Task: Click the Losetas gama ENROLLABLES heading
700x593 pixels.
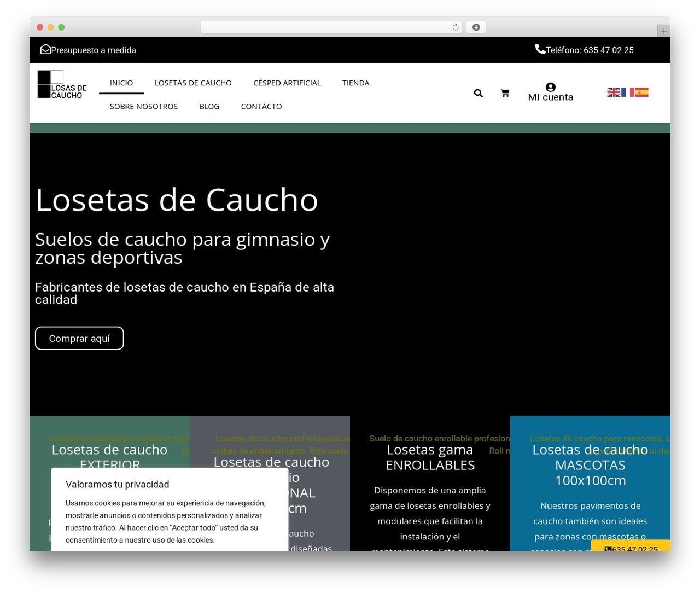Action: pyautogui.click(x=430, y=457)
